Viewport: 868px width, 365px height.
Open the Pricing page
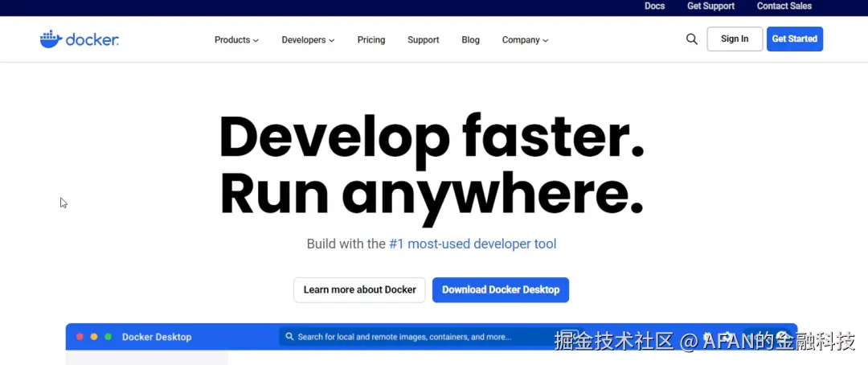pos(371,40)
